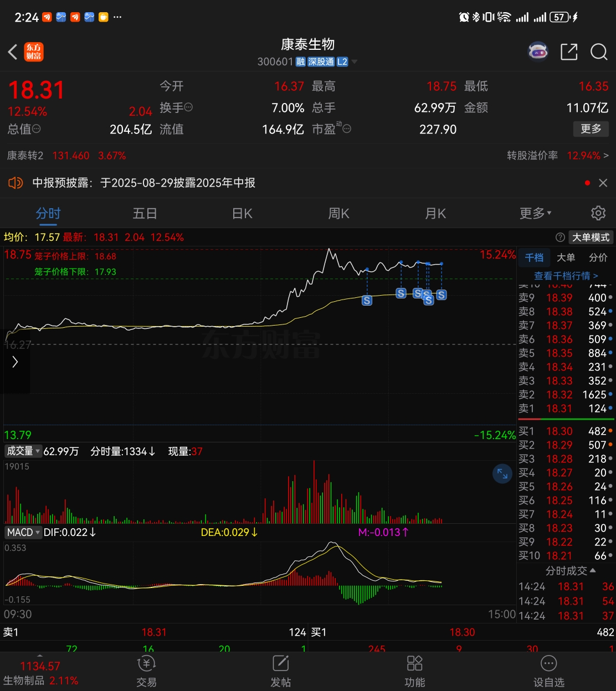Open 转股溢价率 detail arrow

coord(606,156)
